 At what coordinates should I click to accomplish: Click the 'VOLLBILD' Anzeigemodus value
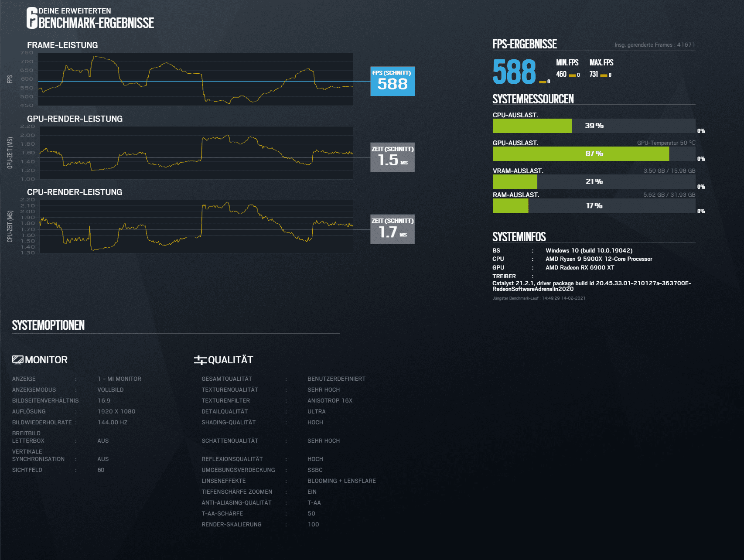(x=110, y=389)
